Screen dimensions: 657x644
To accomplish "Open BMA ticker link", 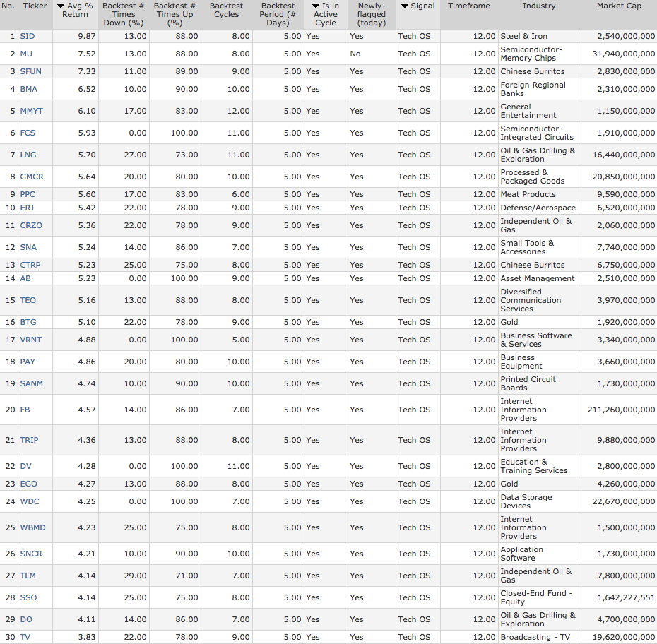I will coord(28,89).
